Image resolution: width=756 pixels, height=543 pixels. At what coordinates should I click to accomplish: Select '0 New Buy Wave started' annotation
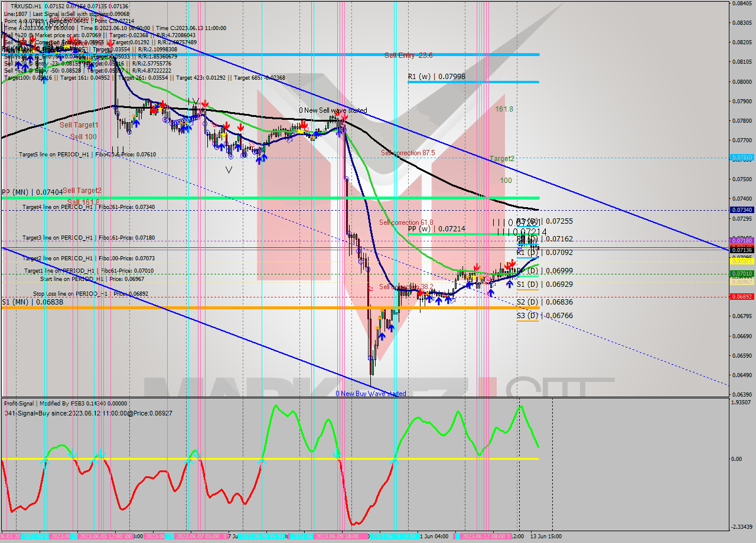(371, 394)
